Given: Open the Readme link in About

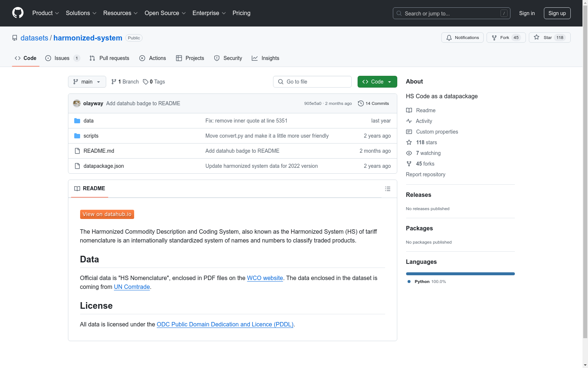Looking at the screenshot, I should (x=421, y=110).
